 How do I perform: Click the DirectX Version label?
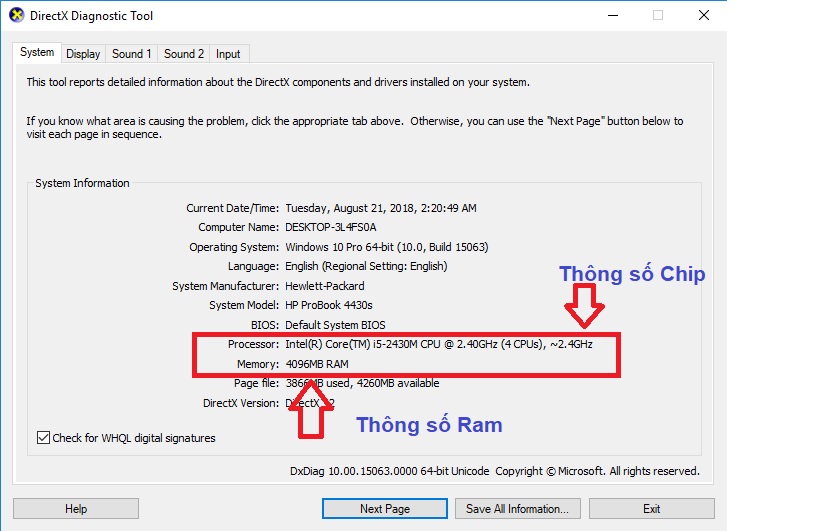click(241, 403)
